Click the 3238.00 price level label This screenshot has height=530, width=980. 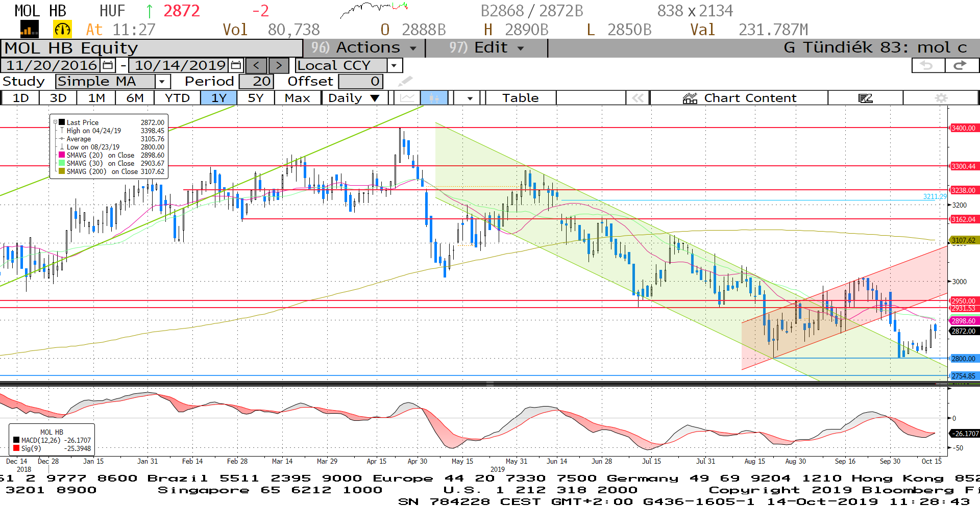coord(964,190)
